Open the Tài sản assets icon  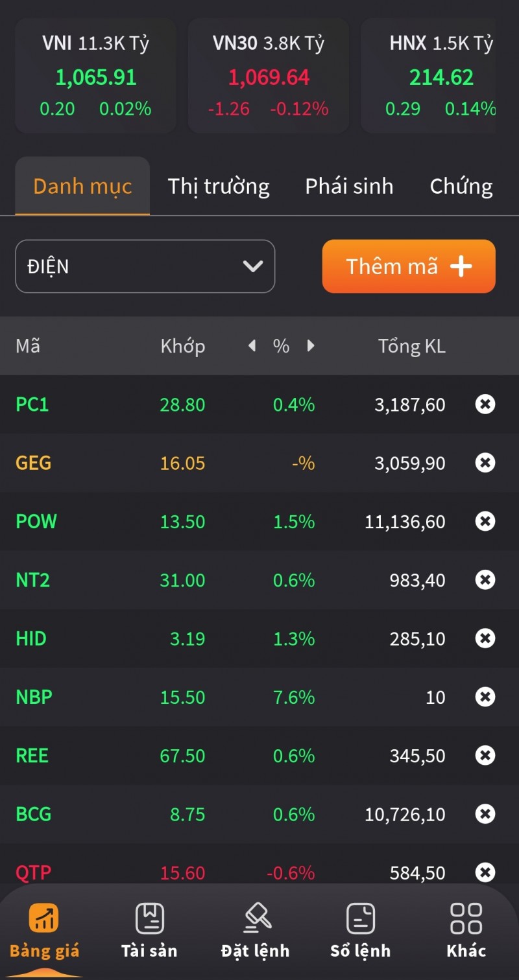point(149,918)
